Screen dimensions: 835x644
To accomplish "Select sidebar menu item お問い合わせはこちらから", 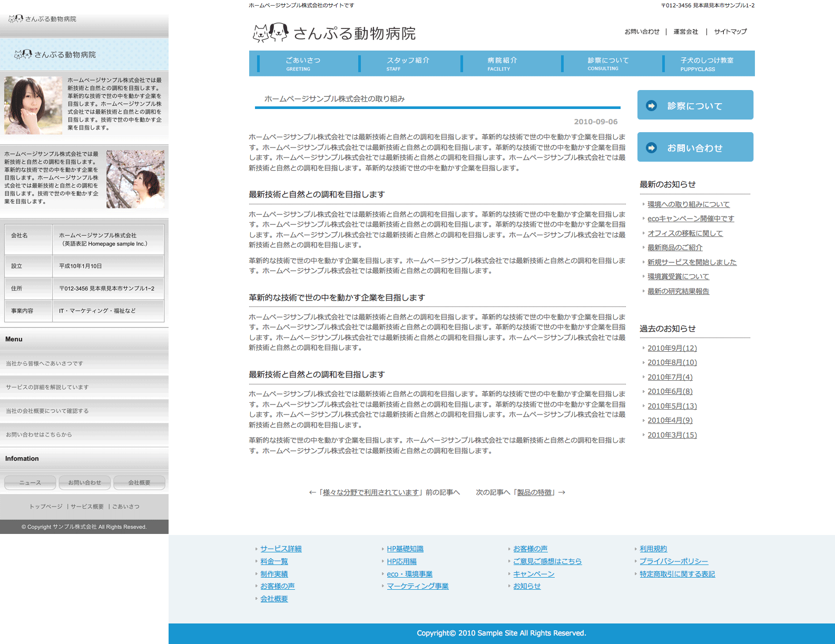I will pos(39,434).
